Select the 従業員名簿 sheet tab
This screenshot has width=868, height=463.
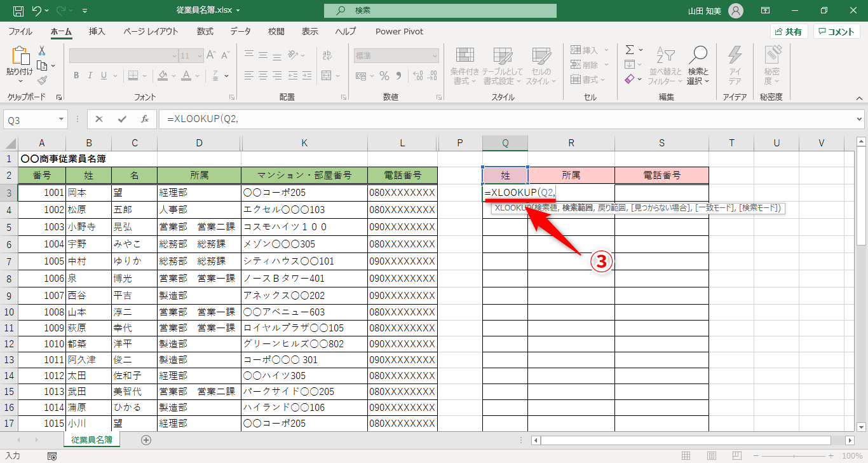[x=92, y=439]
